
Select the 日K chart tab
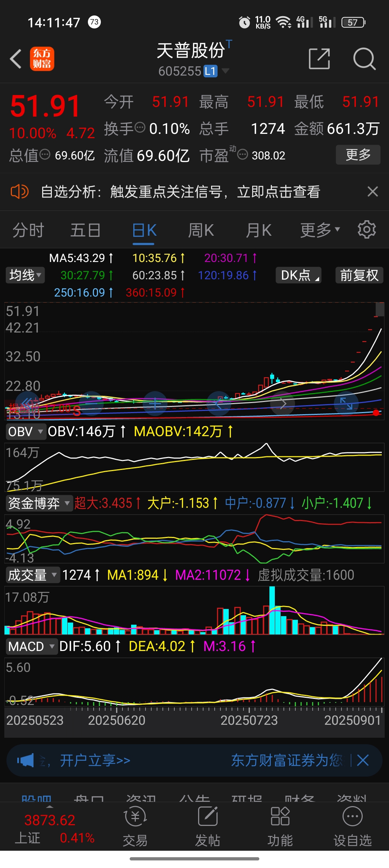point(144,230)
